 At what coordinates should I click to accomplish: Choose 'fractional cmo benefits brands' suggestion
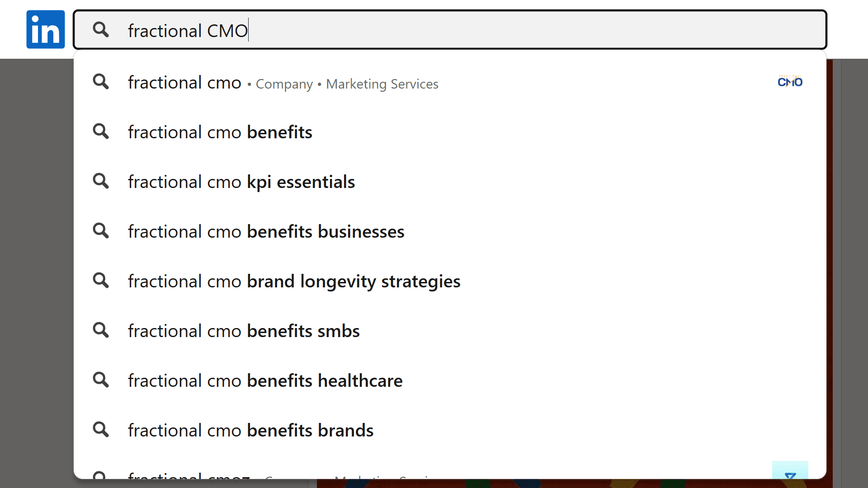[250, 430]
